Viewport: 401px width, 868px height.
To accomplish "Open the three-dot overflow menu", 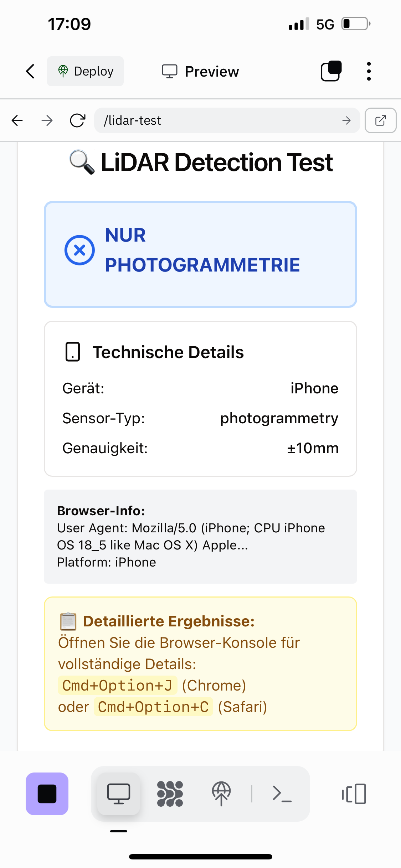I will pyautogui.click(x=369, y=71).
